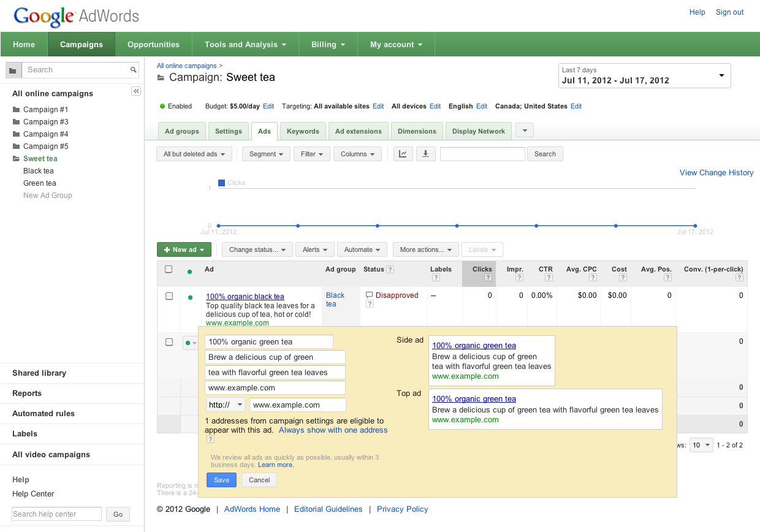Open the date range dropdown Jul 11 - Jul 17
The width and height of the screenshot is (760, 532).
pos(645,75)
